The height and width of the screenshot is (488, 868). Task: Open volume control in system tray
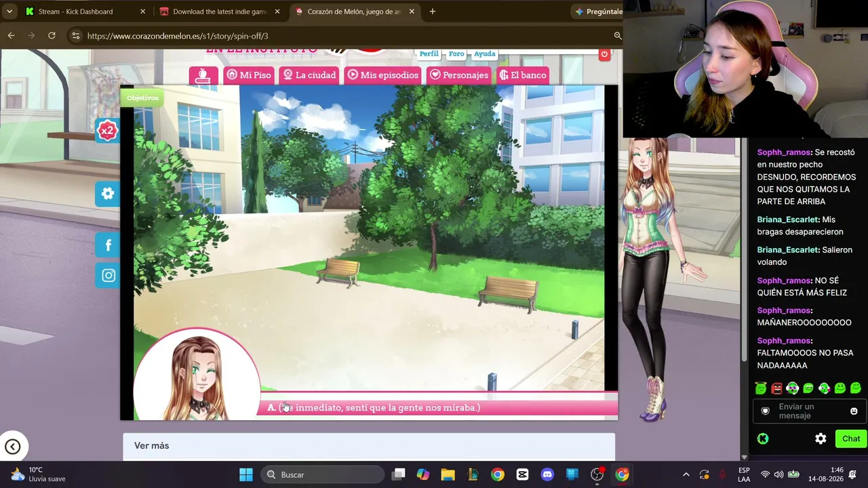click(x=778, y=474)
